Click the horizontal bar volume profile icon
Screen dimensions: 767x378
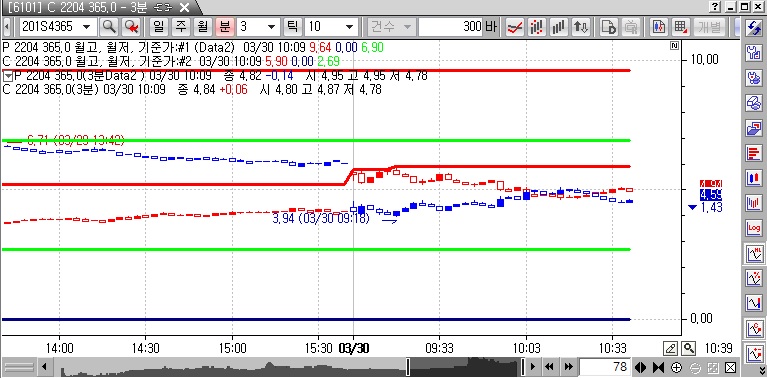pyautogui.click(x=754, y=153)
